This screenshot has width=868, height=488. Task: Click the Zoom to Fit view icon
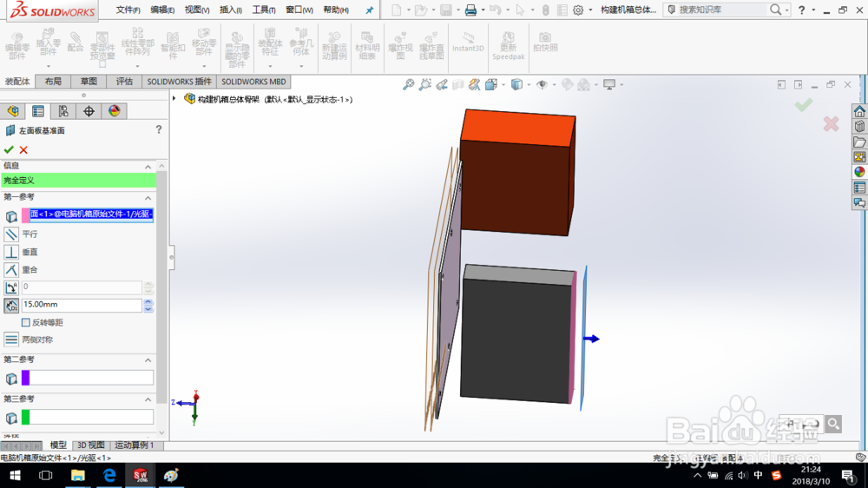[408, 84]
